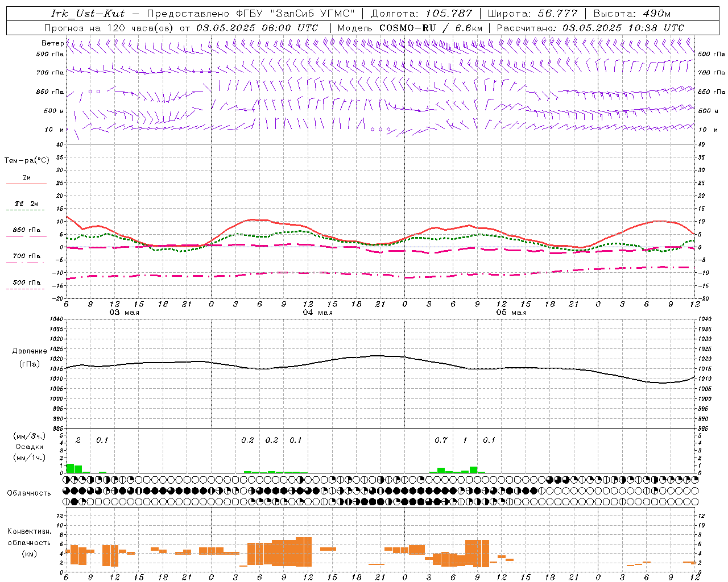The width and height of the screenshot is (728, 582).
Task: Click the latitude value Широта: 56.777
Action: 533,14
